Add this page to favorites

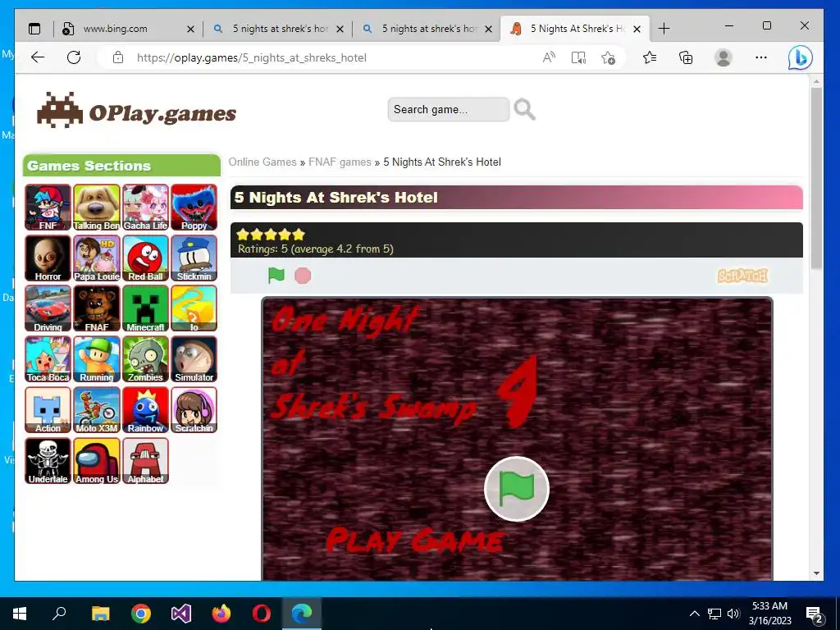[x=608, y=57]
